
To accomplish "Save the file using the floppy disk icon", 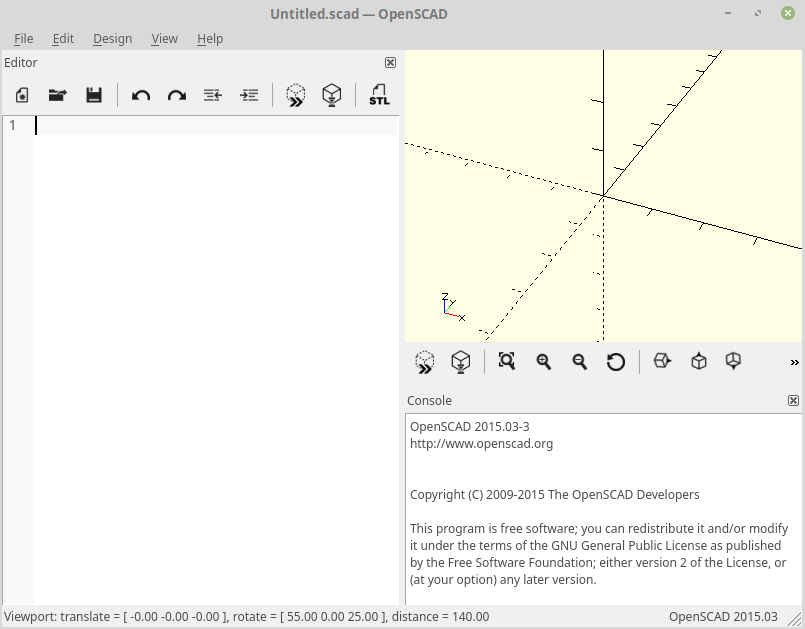I will click(x=94, y=95).
